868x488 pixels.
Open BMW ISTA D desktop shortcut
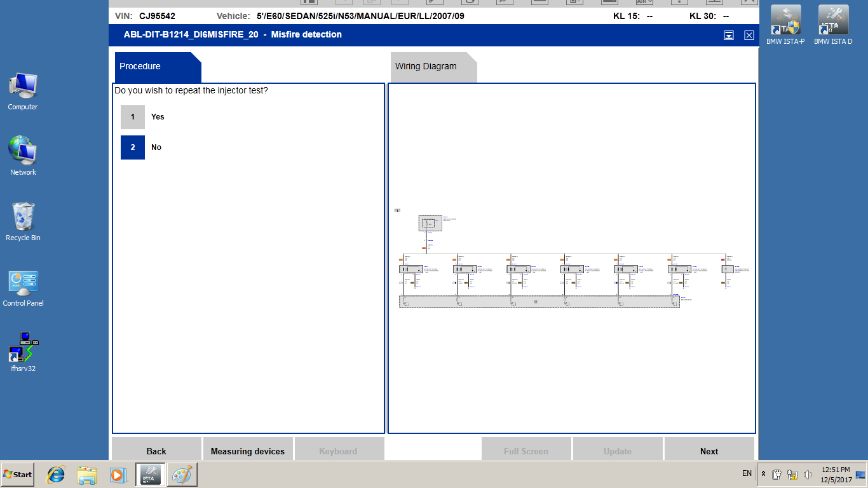[x=833, y=24]
